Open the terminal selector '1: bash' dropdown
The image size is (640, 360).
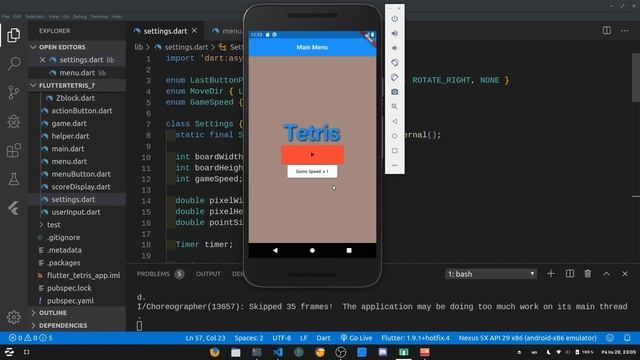coord(491,274)
